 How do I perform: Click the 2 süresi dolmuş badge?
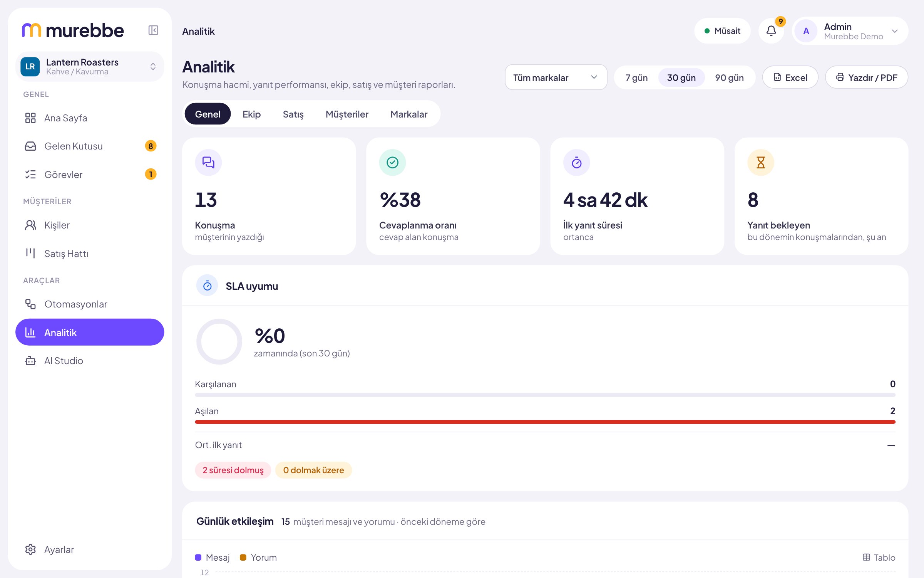tap(233, 470)
